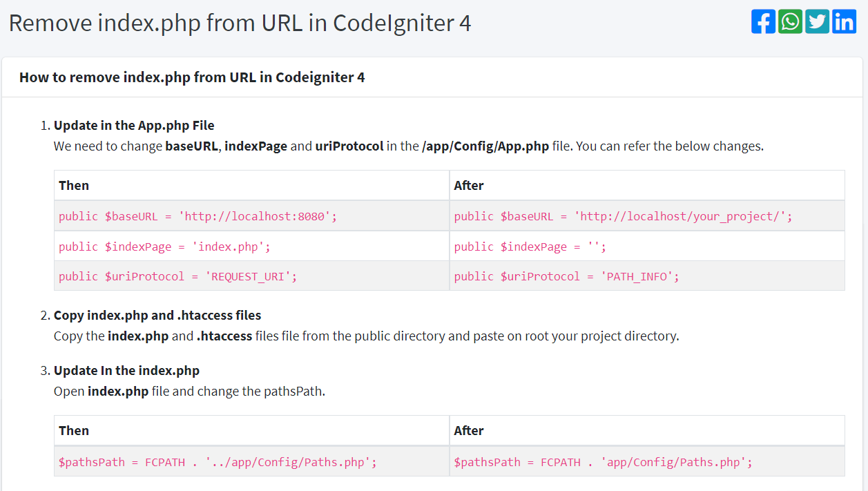868x491 pixels.
Task: Click the code cell with 'app/Config/Paths.php' without dots
Action: point(647,461)
